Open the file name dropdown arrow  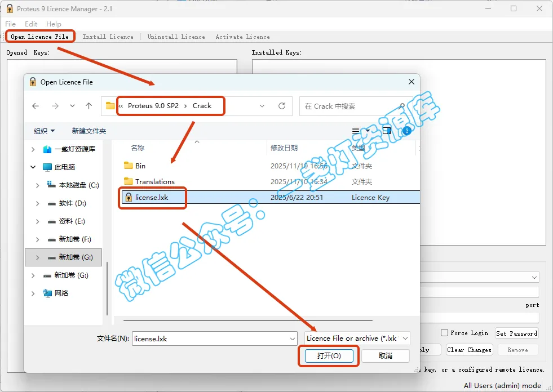coord(293,338)
